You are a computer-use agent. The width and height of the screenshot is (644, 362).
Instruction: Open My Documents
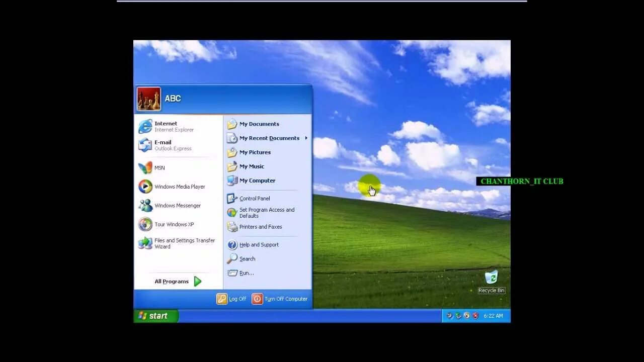point(259,124)
